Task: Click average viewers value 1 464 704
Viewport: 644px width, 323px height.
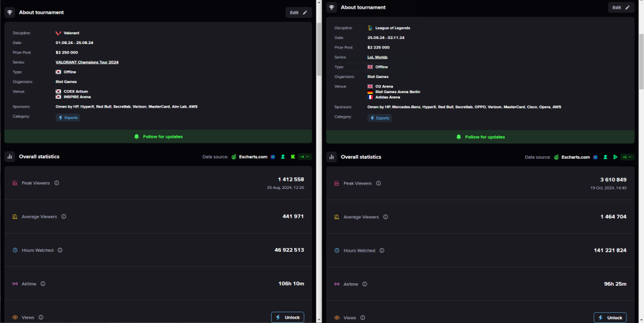Action: pos(613,217)
